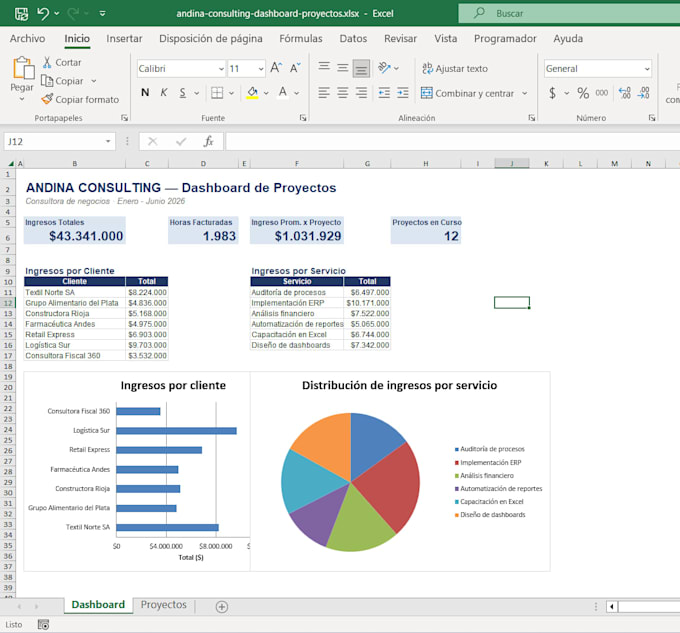Align text to top
The image size is (680, 633).
tap(324, 68)
